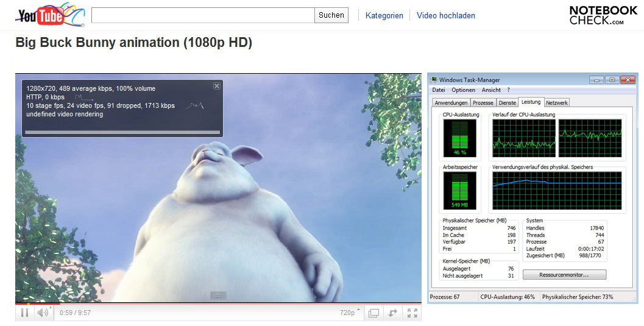Switch to the Dienste tab

point(508,102)
